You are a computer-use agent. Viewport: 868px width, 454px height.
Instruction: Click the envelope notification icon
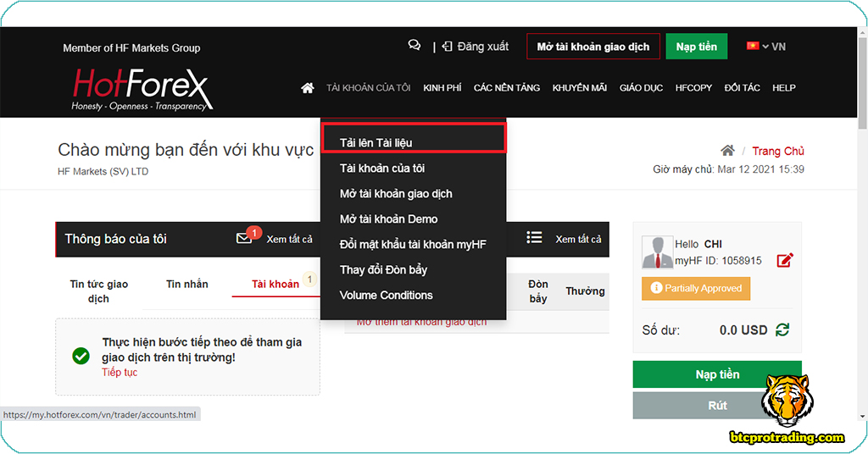click(244, 239)
